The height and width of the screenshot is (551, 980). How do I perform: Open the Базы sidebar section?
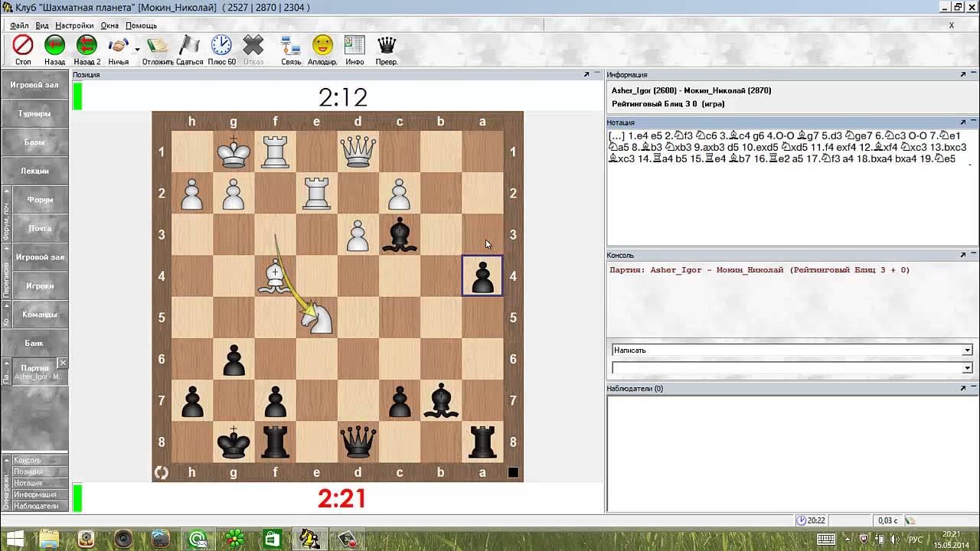34,142
